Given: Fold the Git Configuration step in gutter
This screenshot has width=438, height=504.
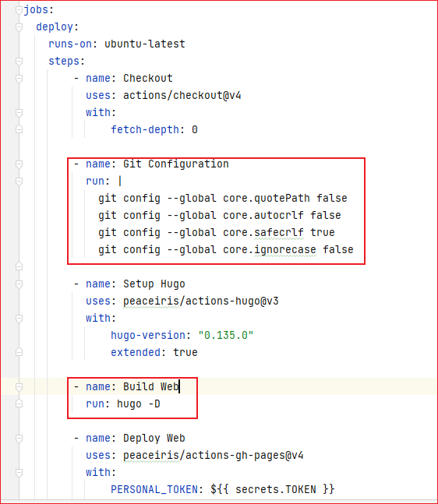Looking at the screenshot, I should (19, 164).
